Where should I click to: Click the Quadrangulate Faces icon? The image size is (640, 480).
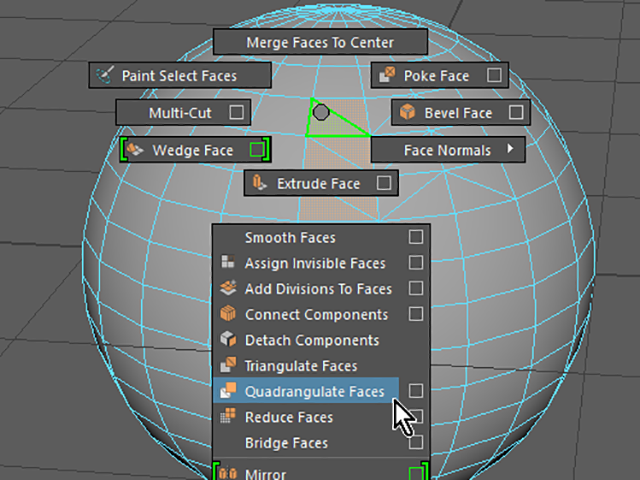[228, 391]
